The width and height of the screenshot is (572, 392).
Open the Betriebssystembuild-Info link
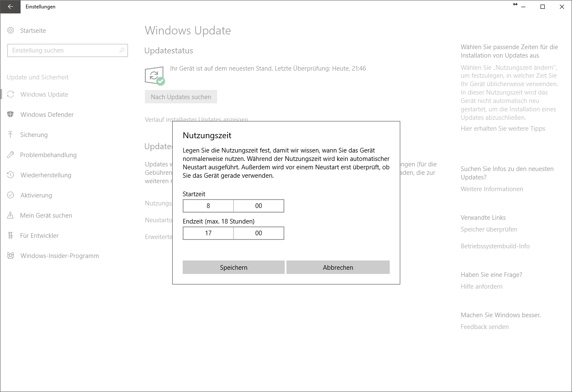click(x=495, y=246)
